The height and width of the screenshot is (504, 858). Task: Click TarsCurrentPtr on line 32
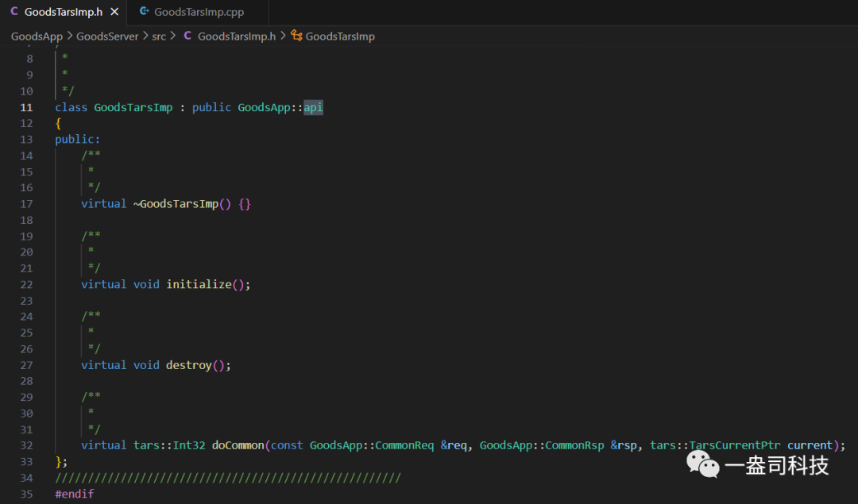[734, 445]
